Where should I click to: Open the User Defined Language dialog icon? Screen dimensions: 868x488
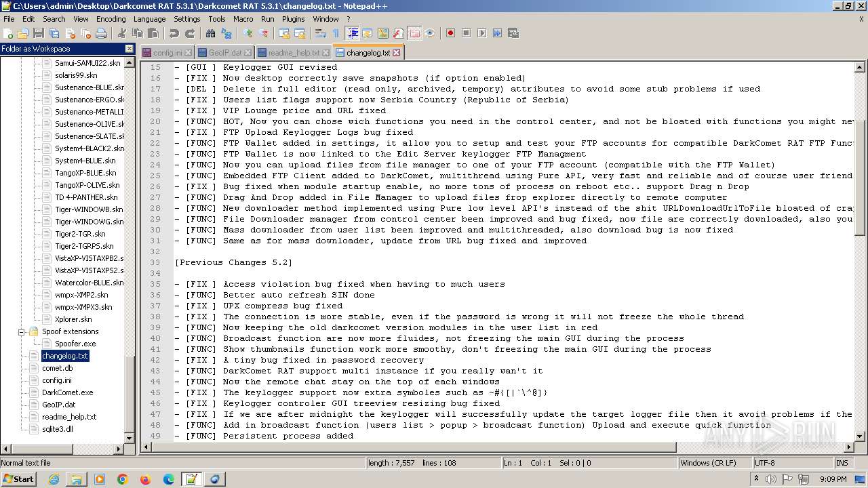click(x=368, y=33)
